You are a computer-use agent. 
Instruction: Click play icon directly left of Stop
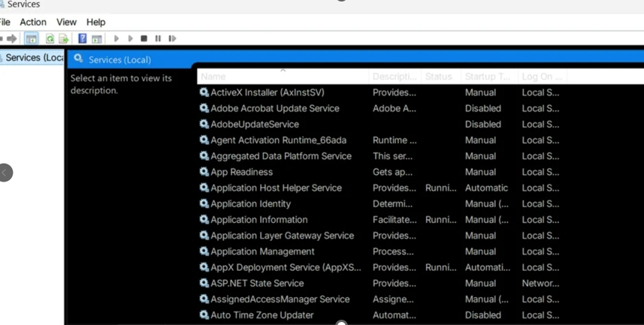click(130, 38)
